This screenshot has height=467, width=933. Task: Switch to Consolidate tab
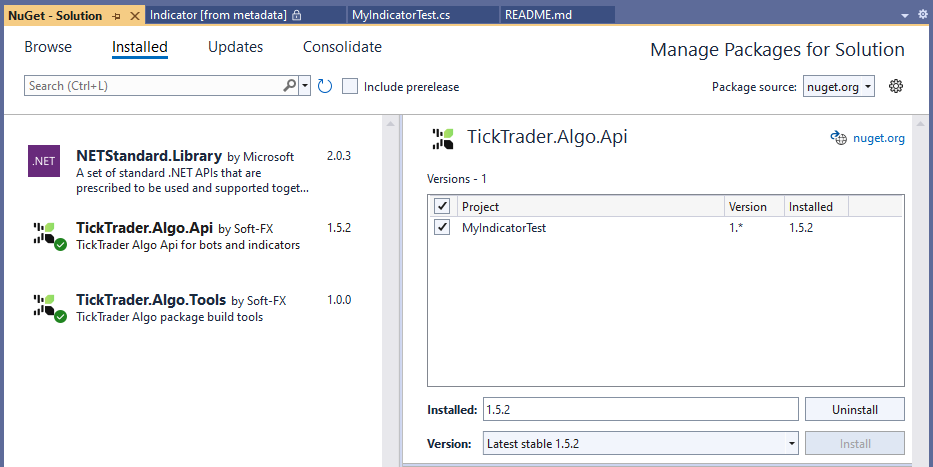343,47
